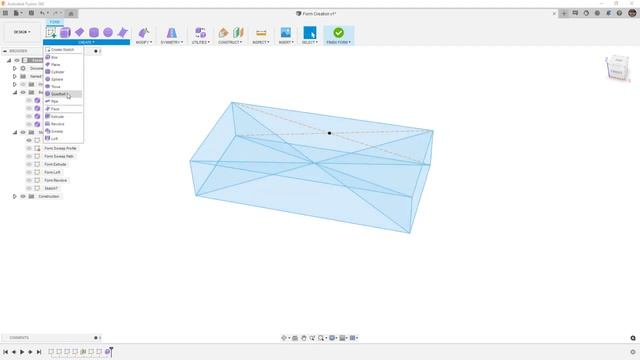This screenshot has width=640, height=360.
Task: Toggle visibility of the Bodies folder
Action: 23,92
